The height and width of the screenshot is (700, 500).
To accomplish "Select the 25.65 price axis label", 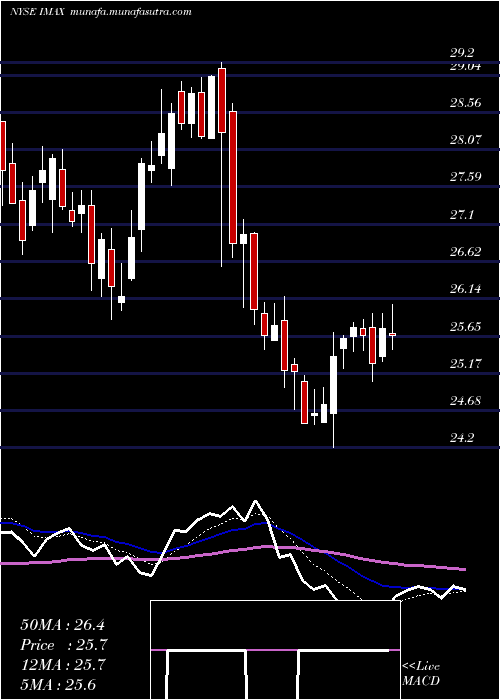I will [466, 327].
